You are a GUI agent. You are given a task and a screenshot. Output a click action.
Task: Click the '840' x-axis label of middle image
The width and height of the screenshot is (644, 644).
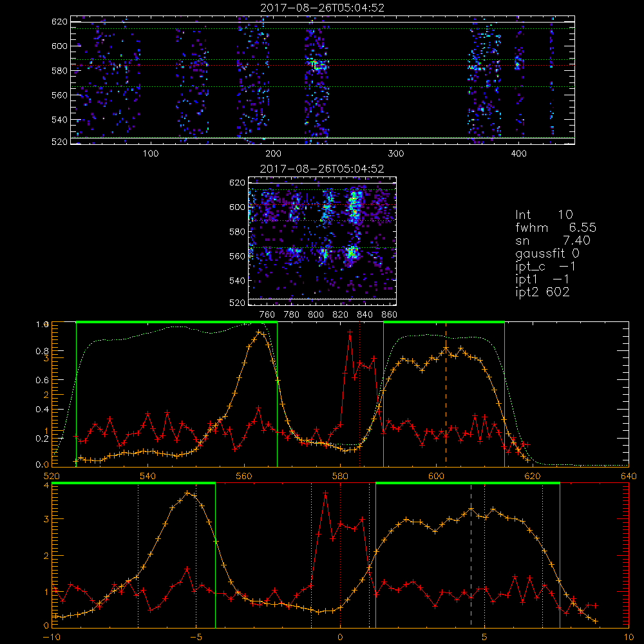click(365, 315)
